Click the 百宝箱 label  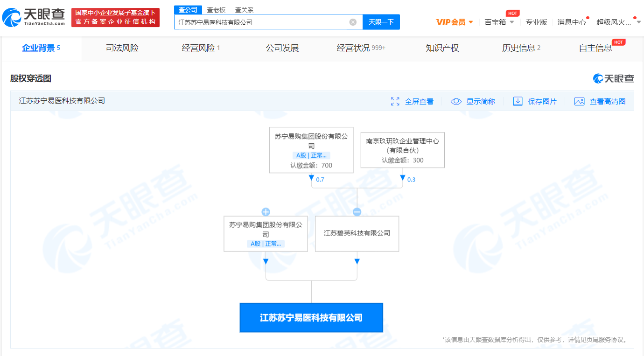tap(496, 22)
